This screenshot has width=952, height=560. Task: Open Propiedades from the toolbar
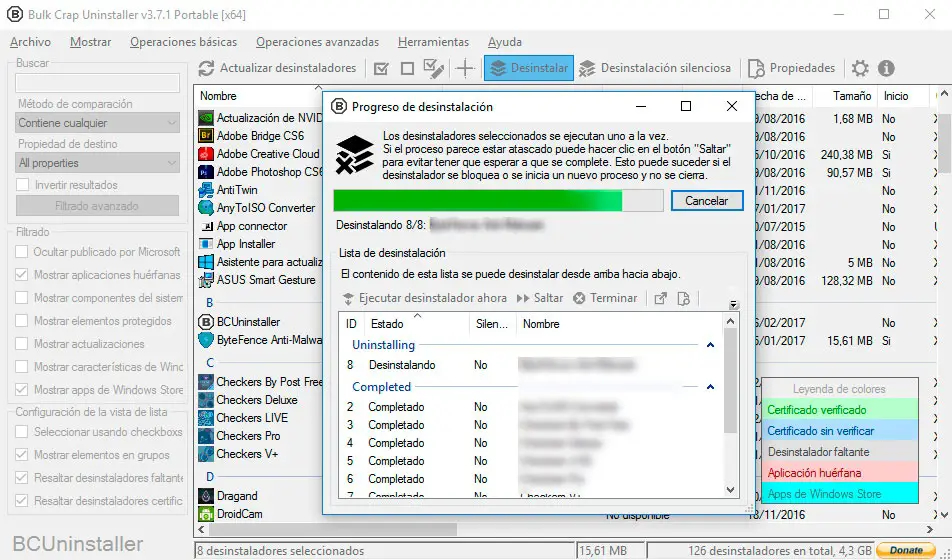click(791, 68)
